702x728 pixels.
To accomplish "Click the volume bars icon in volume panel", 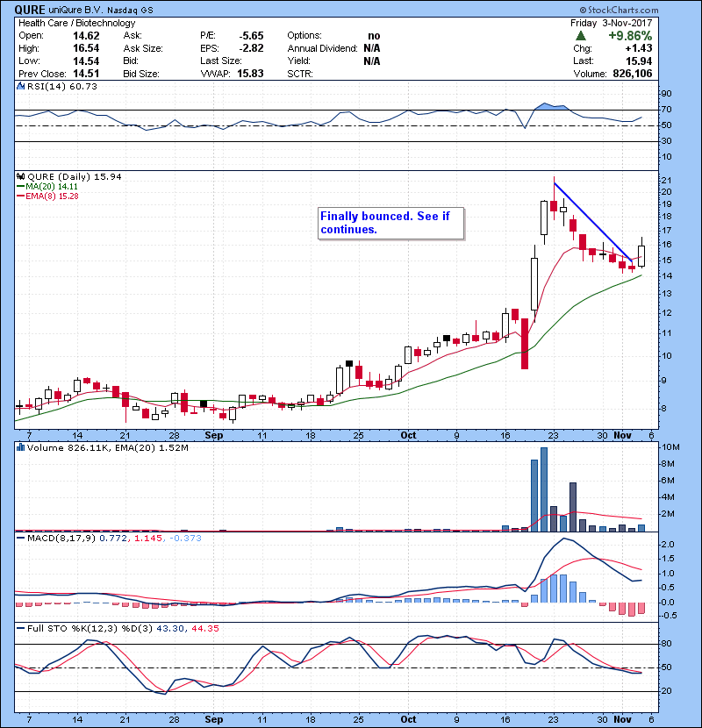I will (x=21, y=447).
